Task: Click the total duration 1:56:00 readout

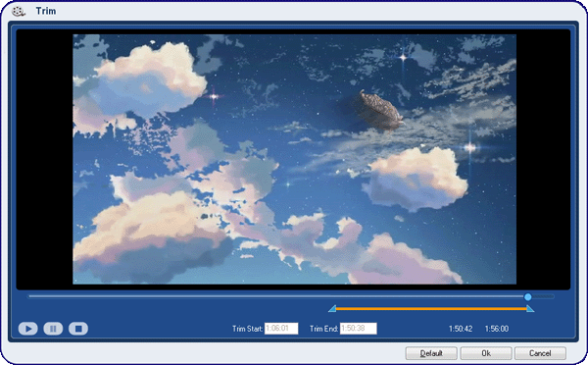Action: [497, 329]
